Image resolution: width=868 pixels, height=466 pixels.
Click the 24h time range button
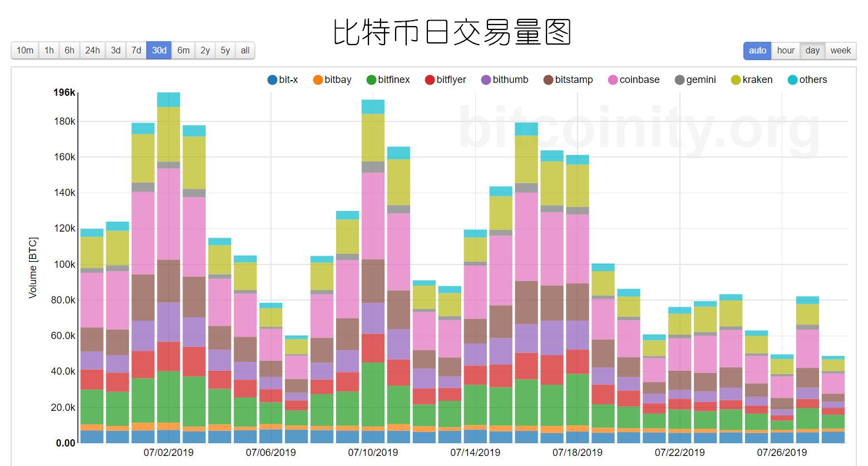[92, 50]
